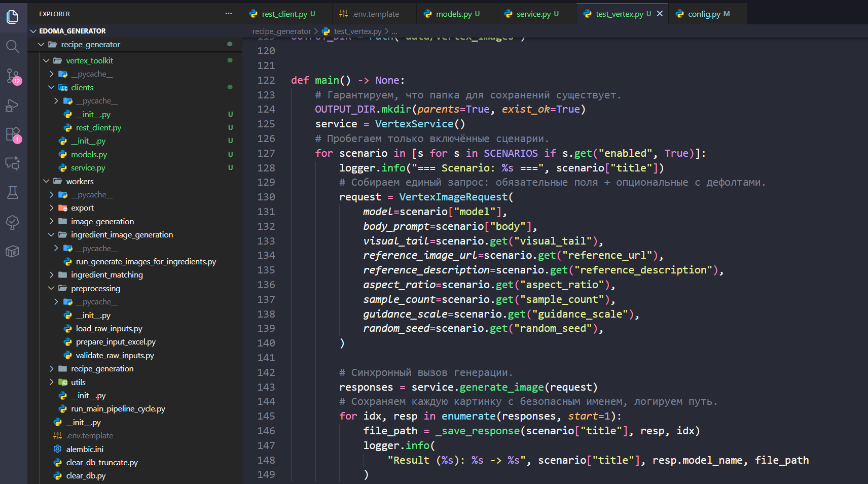Screen dimensions: 868x484
Task: Open the Search view in the activity bar
Action: point(13,47)
